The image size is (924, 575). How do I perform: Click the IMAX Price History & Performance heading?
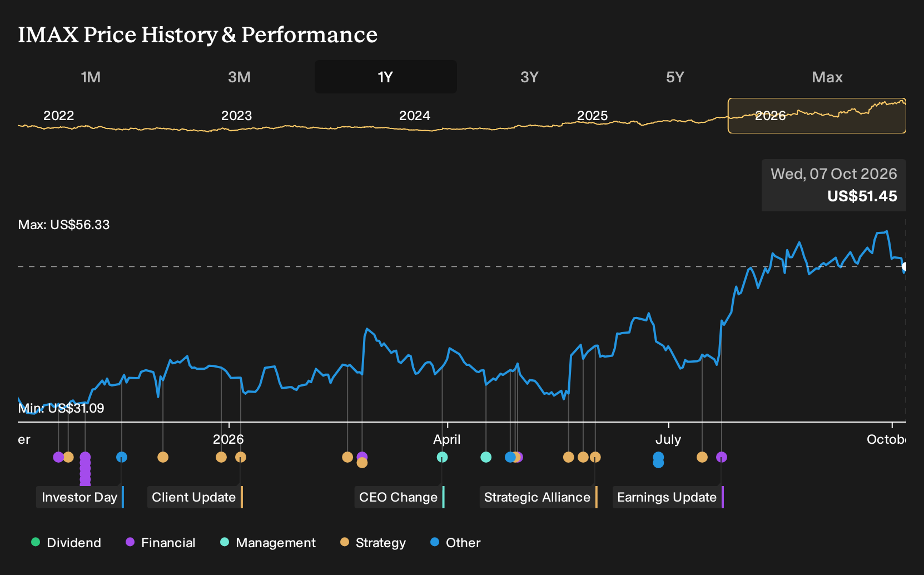pyautogui.click(x=198, y=34)
